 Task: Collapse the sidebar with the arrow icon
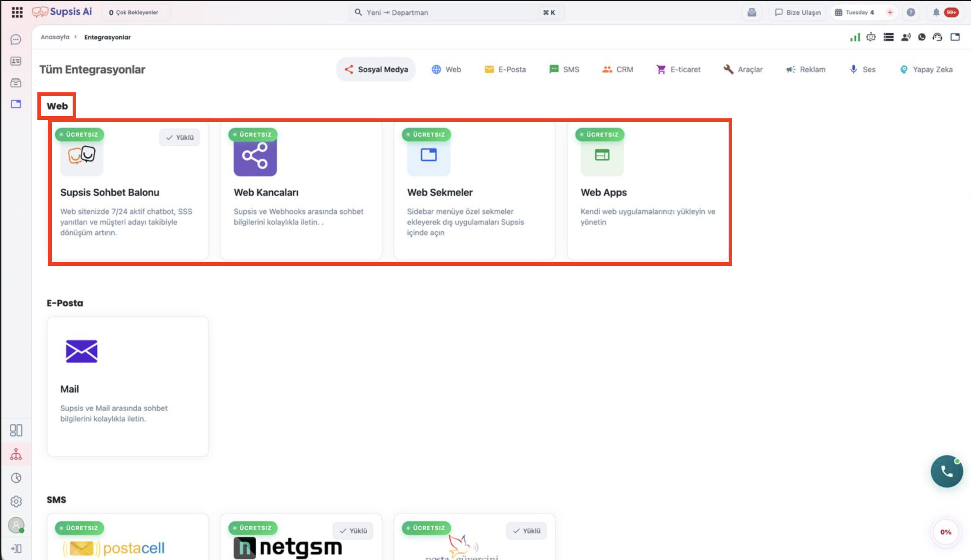pos(16,549)
